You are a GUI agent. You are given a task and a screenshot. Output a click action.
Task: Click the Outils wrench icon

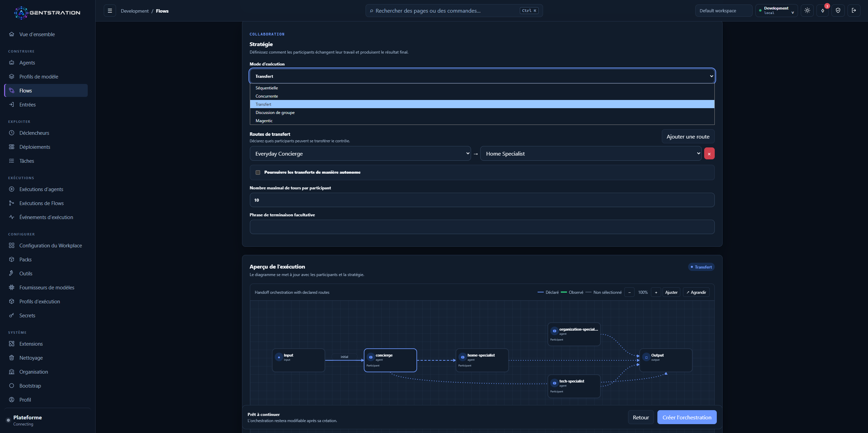tap(12, 273)
